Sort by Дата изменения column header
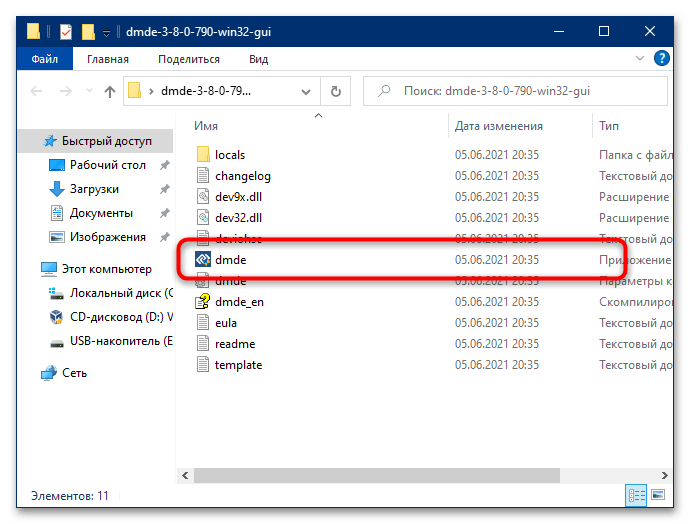 [x=499, y=126]
